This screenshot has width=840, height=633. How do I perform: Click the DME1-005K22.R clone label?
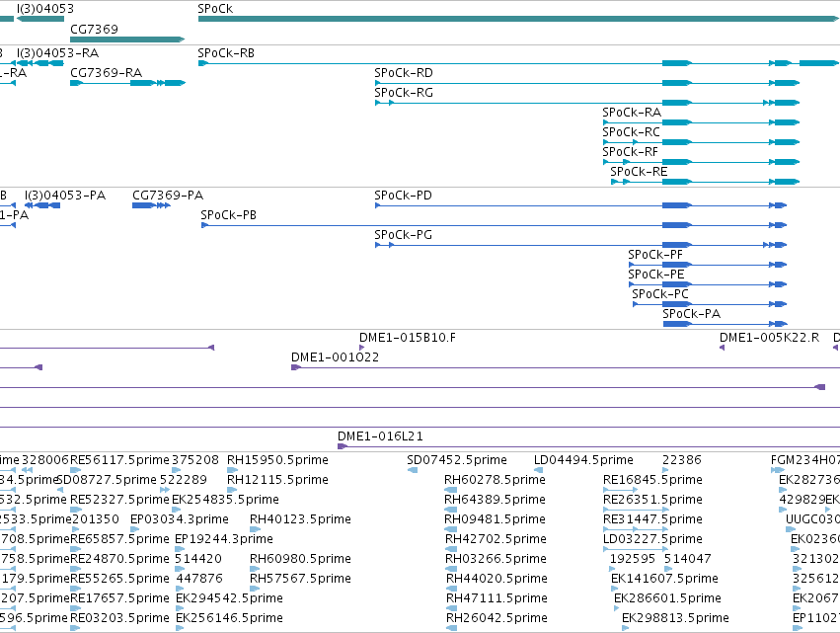(769, 338)
